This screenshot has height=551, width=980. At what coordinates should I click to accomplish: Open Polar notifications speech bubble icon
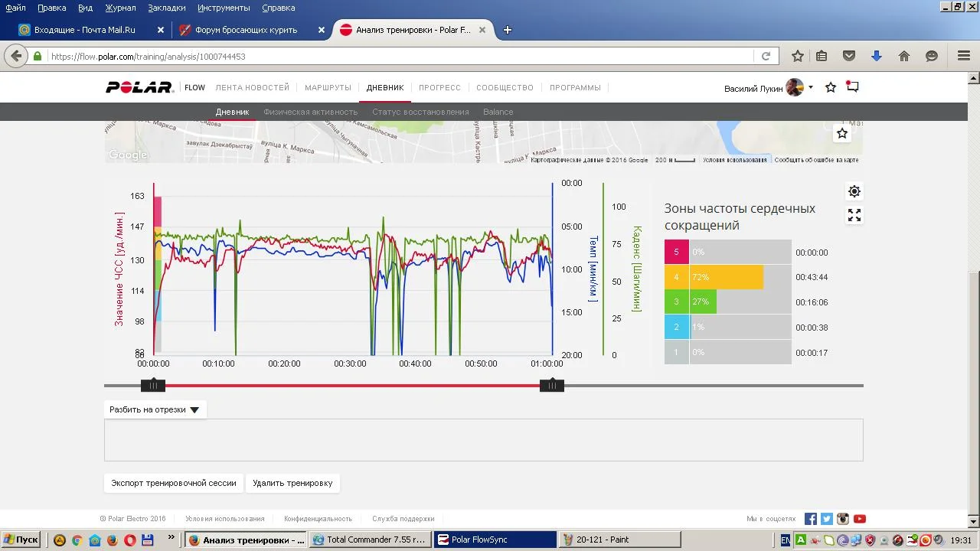pos(852,87)
